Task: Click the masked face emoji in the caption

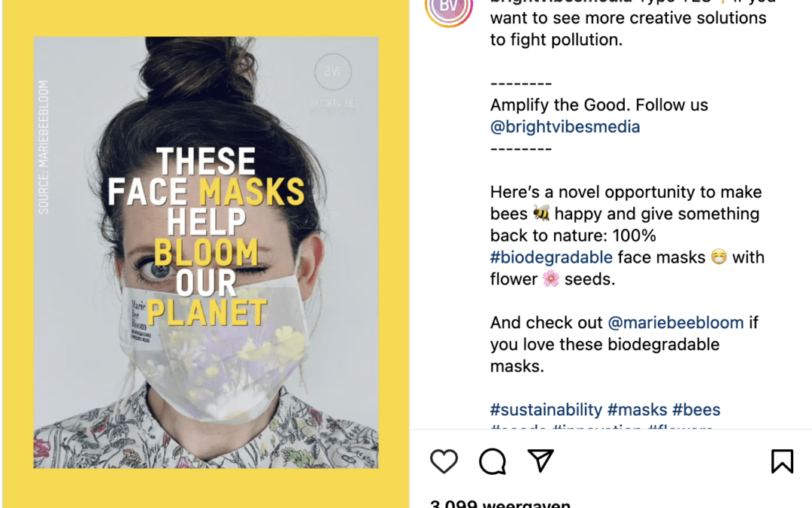Action: tap(719, 257)
